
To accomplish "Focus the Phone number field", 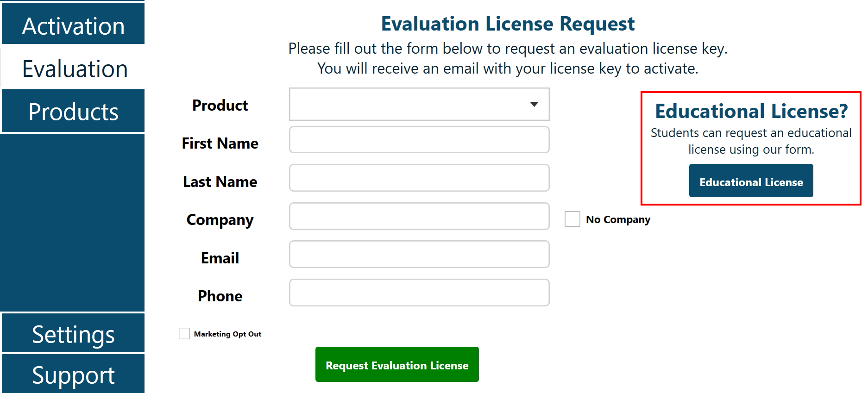I will [x=419, y=293].
